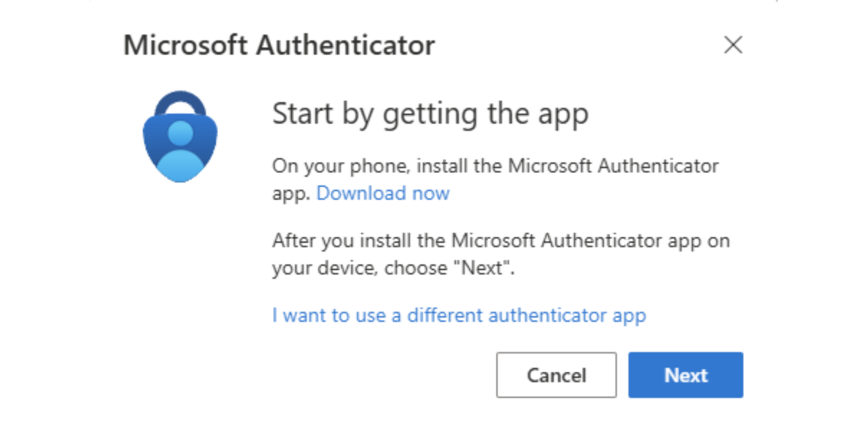Click the word "Start" in the heading
868x424 pixels.
pos(302,114)
